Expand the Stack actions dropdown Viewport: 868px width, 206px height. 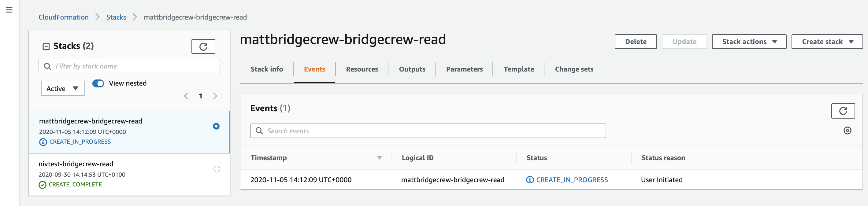pos(749,41)
